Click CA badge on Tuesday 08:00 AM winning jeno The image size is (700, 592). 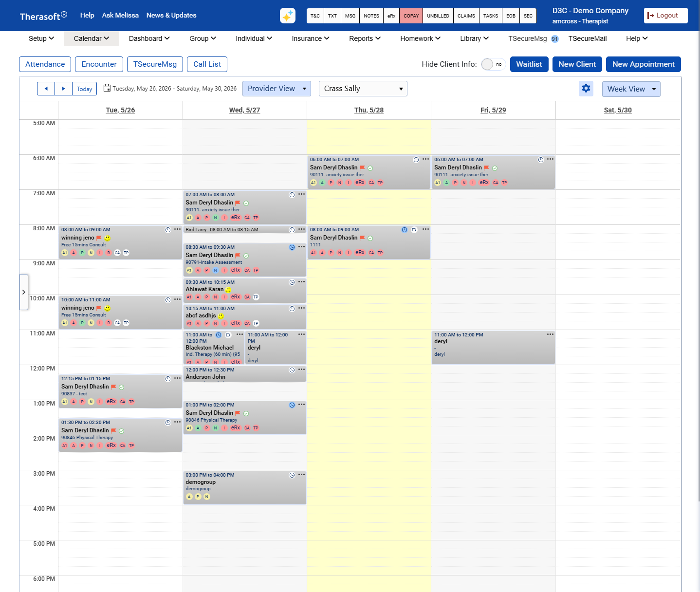click(117, 253)
